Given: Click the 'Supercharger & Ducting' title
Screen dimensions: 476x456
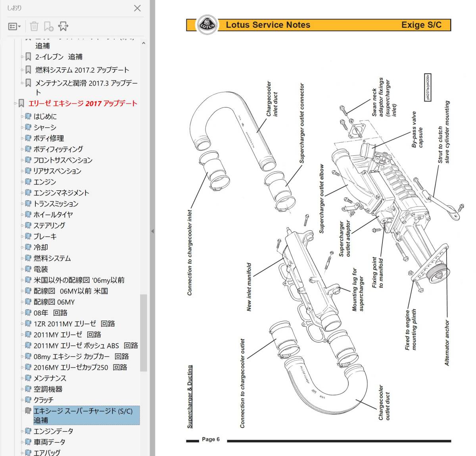Looking at the screenshot, I should [x=190, y=397].
